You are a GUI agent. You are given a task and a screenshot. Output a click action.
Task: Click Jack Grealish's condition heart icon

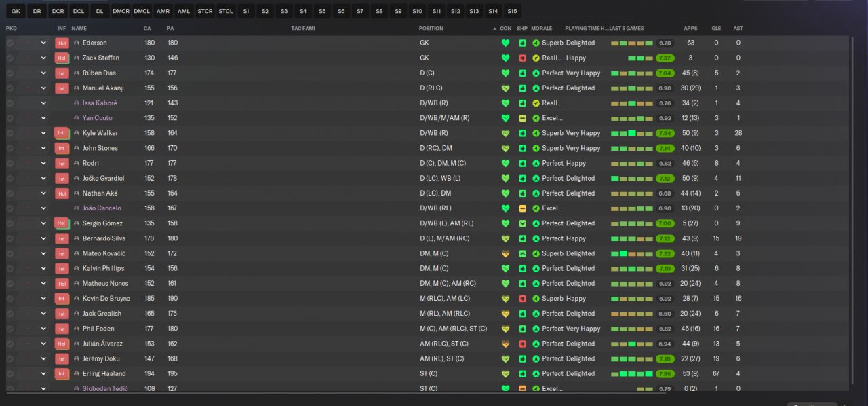tap(505, 314)
